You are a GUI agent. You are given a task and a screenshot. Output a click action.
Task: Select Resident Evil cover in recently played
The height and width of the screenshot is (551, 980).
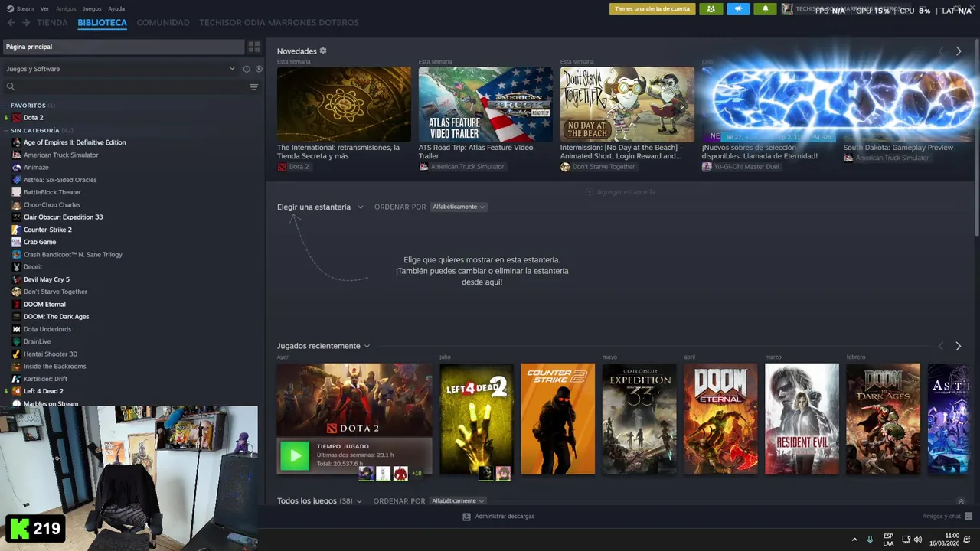[802, 419]
